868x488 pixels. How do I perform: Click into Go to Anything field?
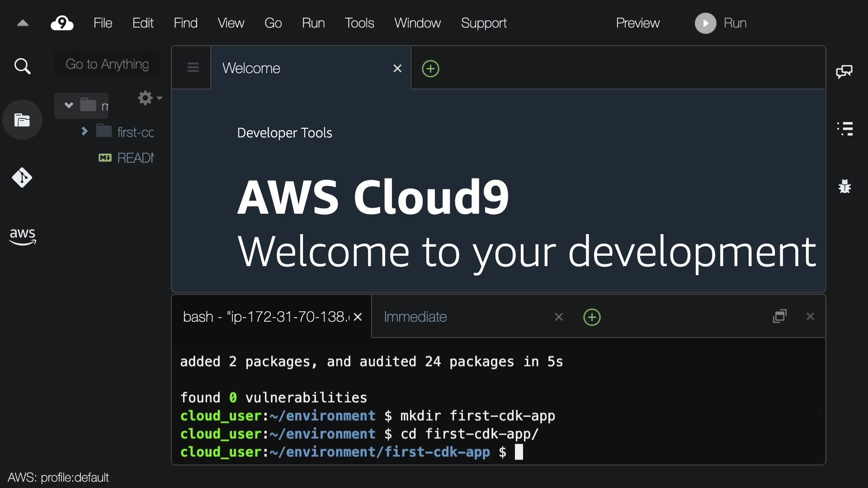point(107,64)
